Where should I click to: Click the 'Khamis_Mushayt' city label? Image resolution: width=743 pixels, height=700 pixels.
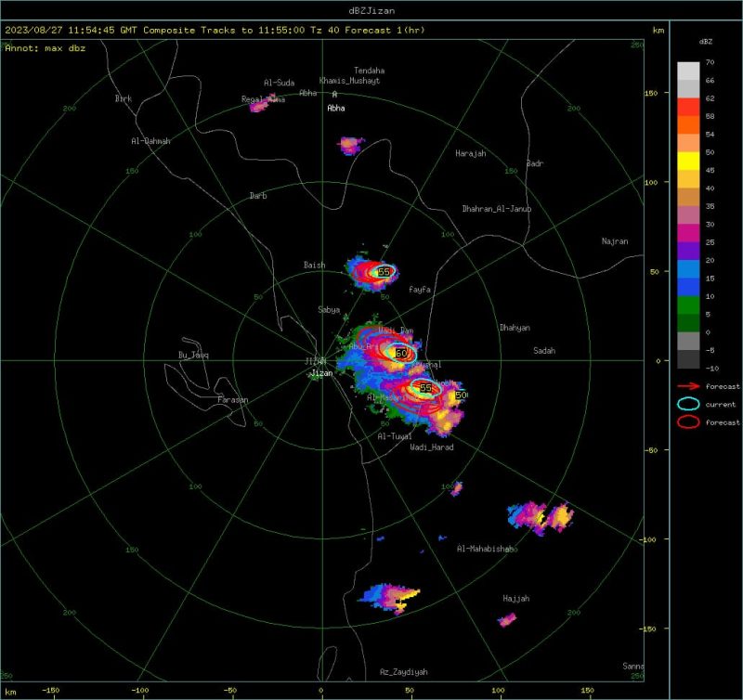click(349, 81)
